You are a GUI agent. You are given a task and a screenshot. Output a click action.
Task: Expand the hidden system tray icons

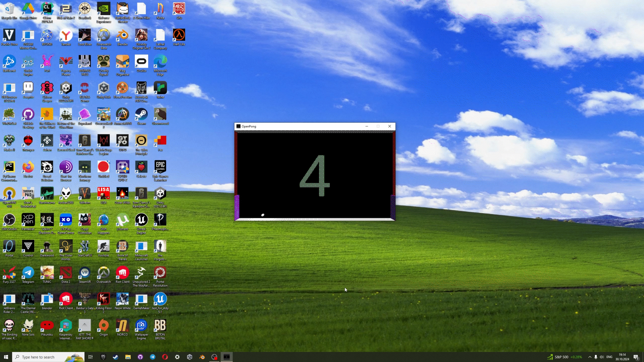click(x=590, y=357)
